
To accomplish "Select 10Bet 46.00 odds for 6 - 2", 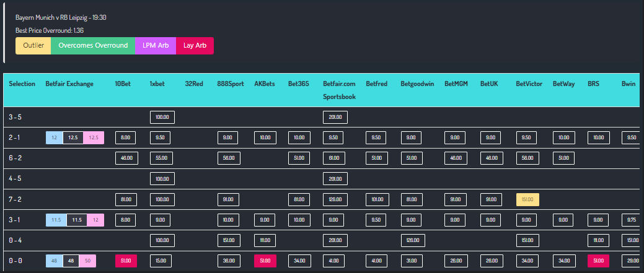I will 126,158.
